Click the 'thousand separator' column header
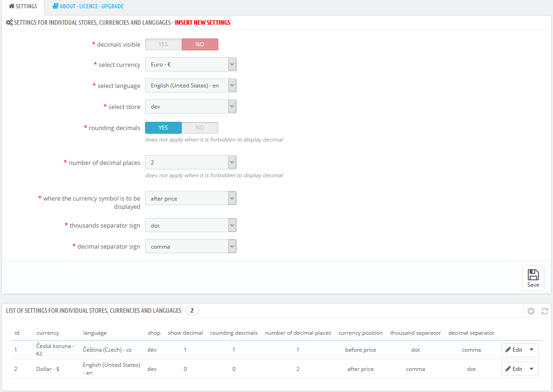 (416, 333)
